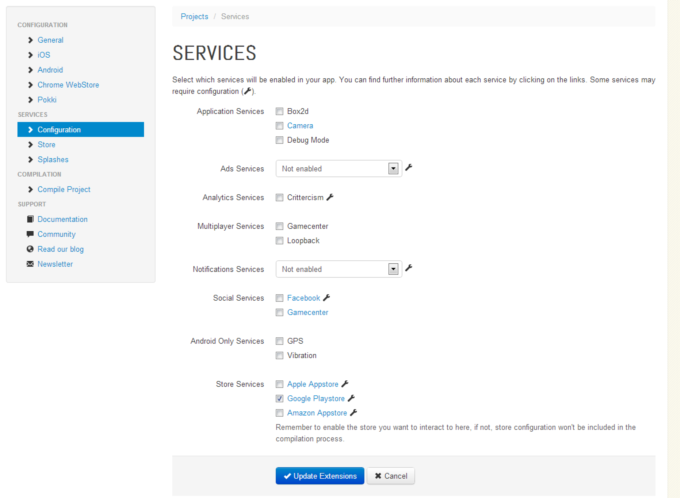This screenshot has width=680, height=498.
Task: Follow the Google Playstore link
Action: point(316,399)
